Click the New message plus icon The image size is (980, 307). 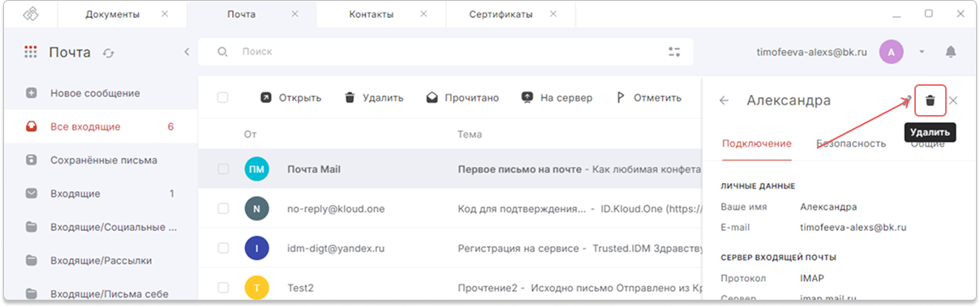(x=32, y=93)
